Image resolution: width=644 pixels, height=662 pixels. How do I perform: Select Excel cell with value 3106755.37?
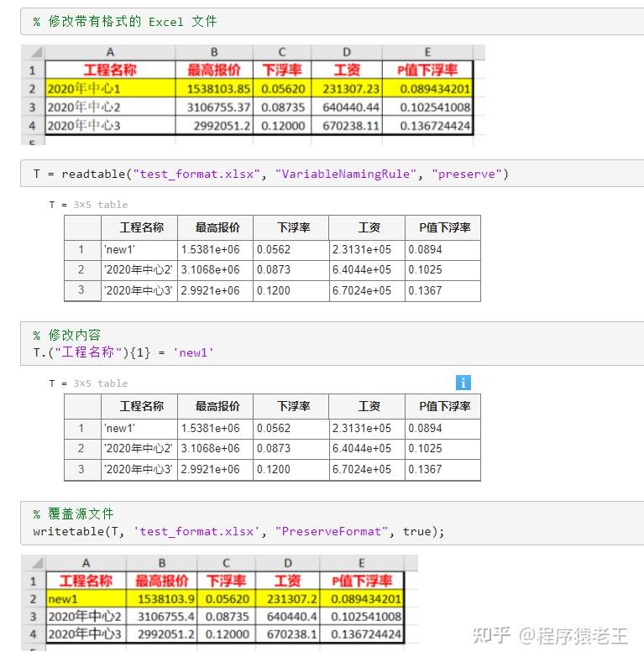click(x=214, y=107)
